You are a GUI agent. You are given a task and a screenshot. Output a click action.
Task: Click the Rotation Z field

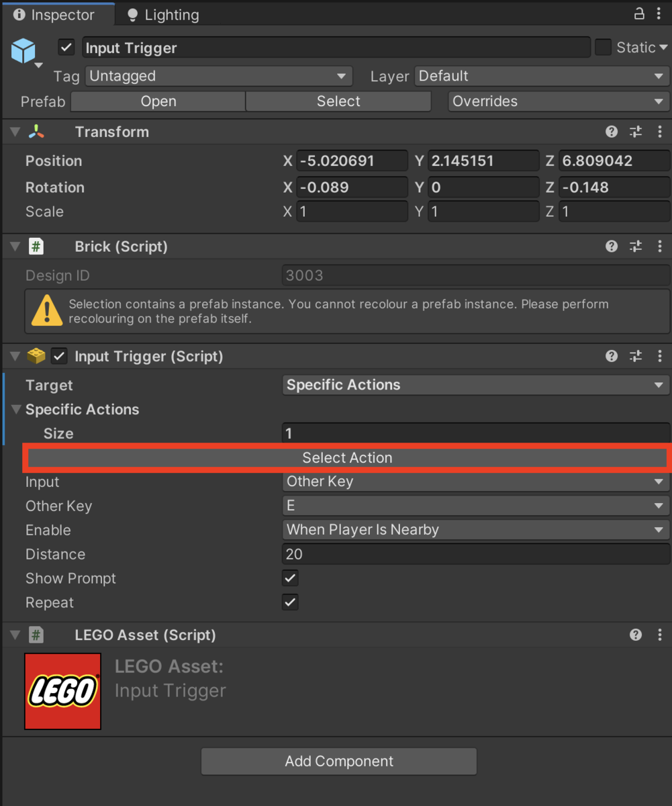[614, 187]
